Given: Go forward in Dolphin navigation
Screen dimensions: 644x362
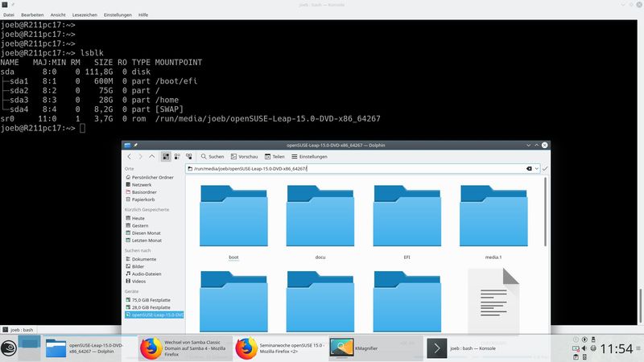Looking at the screenshot, I should coord(140,156).
